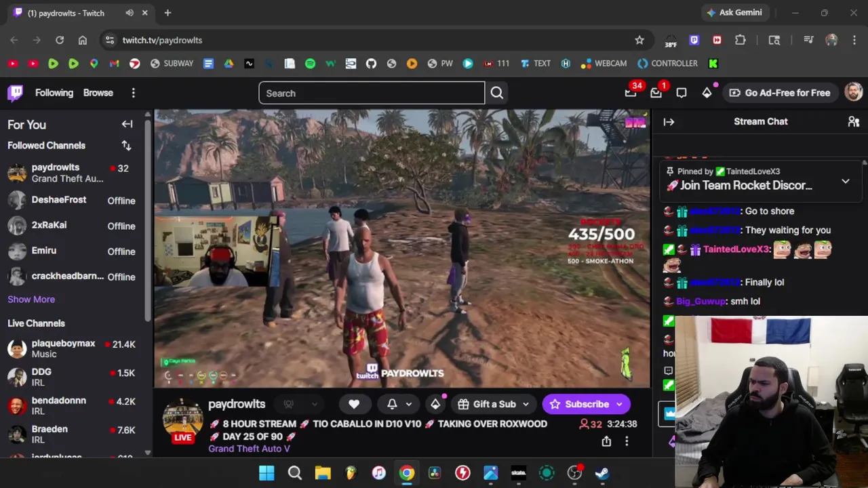Image resolution: width=868 pixels, height=488 pixels.
Task: Click the Get Bits diamond icon in top nav
Action: pyautogui.click(x=707, y=93)
